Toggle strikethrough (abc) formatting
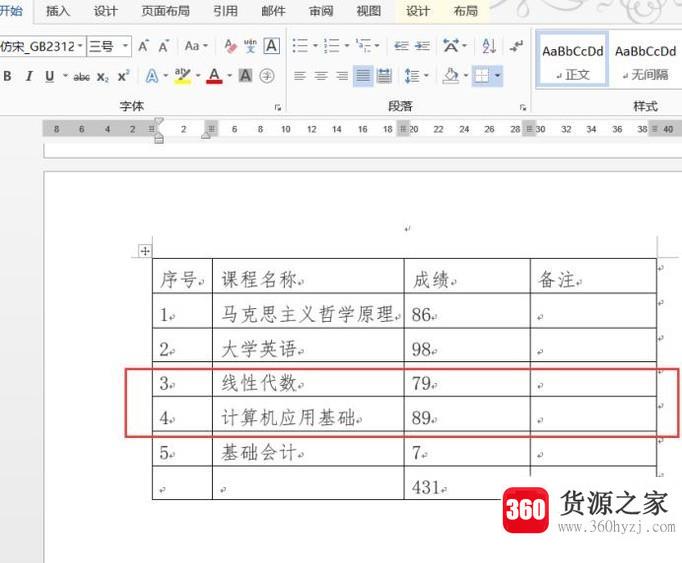 pyautogui.click(x=81, y=77)
